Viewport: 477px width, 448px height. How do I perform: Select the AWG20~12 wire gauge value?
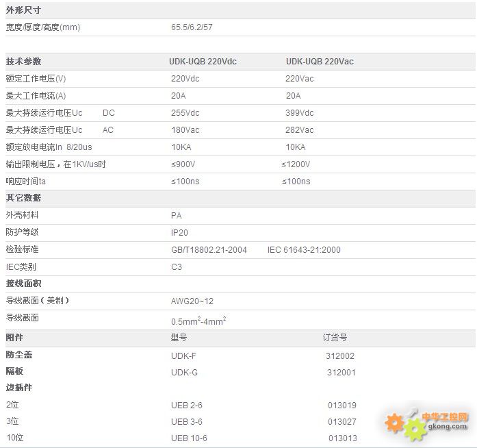pos(192,301)
